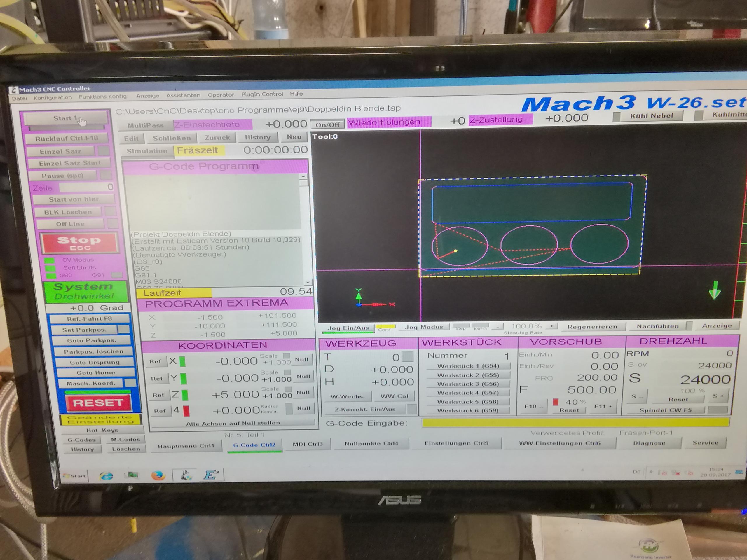Open the Windows Start button
Viewport: 747px width, 560px height.
75,476
